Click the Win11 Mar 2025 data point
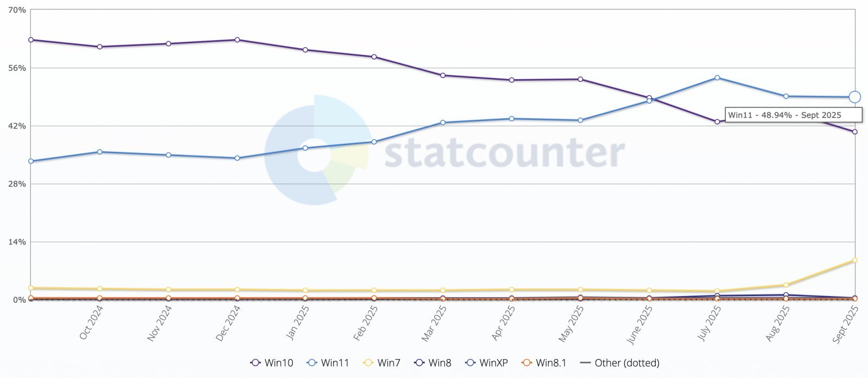The height and width of the screenshot is (378, 868). (x=443, y=123)
